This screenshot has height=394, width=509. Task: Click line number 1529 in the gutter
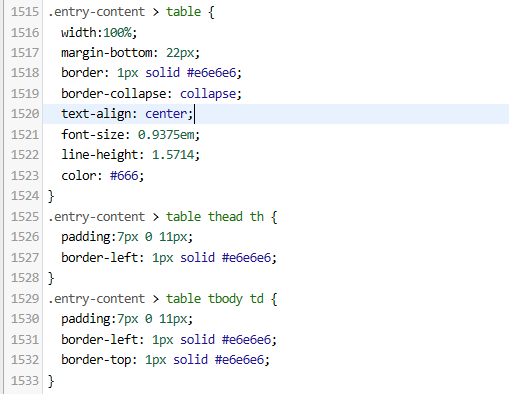click(25, 299)
